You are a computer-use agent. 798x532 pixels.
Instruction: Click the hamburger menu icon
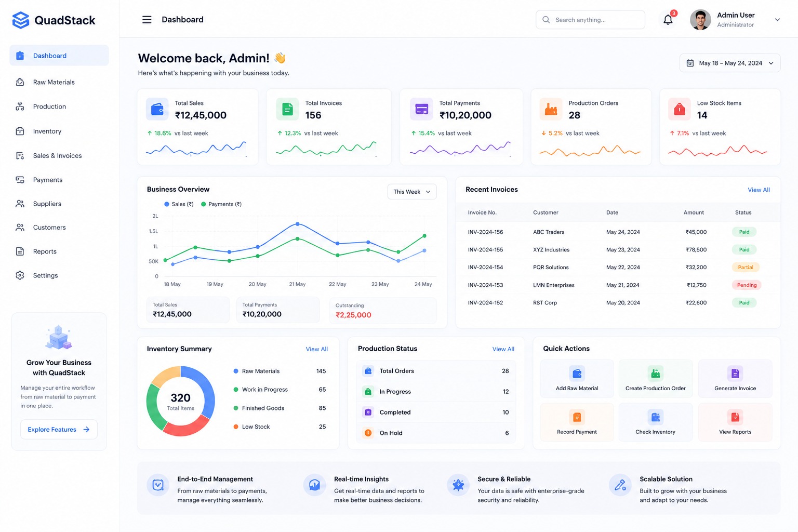(147, 20)
